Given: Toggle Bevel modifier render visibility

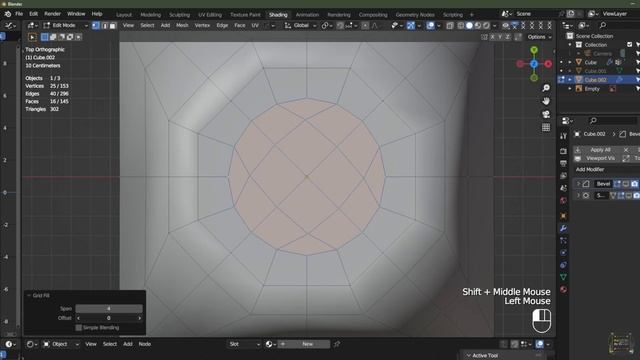Looking at the screenshot, I should click(634, 184).
